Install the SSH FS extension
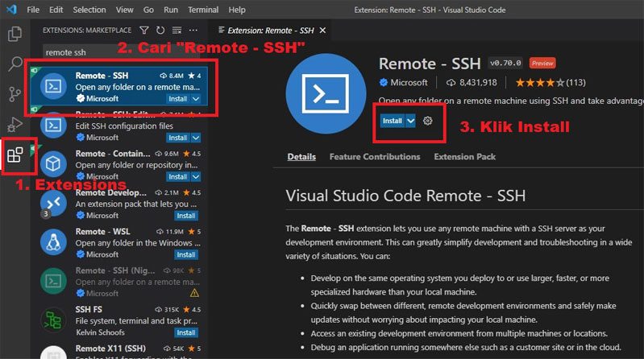The width and height of the screenshot is (644, 359). pyautogui.click(x=186, y=332)
